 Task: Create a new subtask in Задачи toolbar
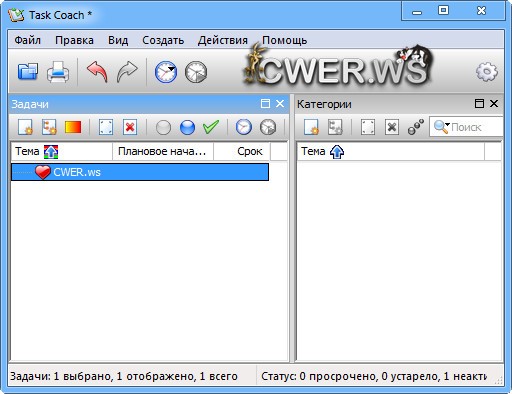pos(49,127)
